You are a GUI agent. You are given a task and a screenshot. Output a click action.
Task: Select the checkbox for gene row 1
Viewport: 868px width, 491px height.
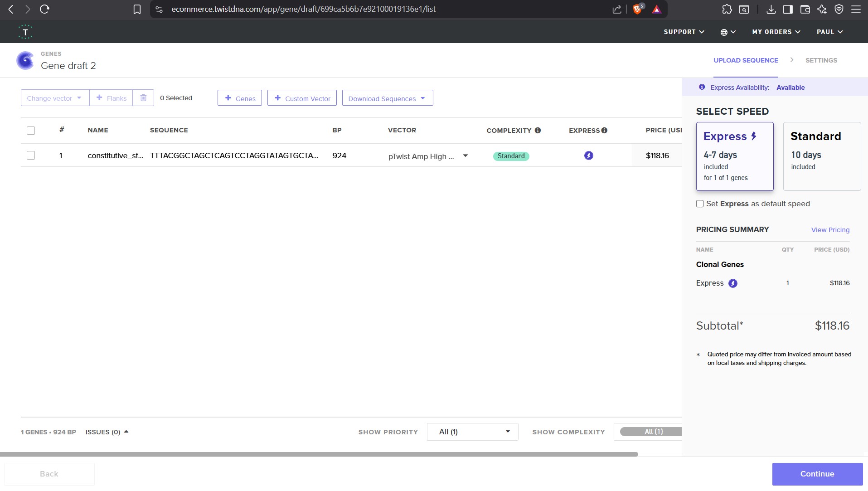(31, 156)
